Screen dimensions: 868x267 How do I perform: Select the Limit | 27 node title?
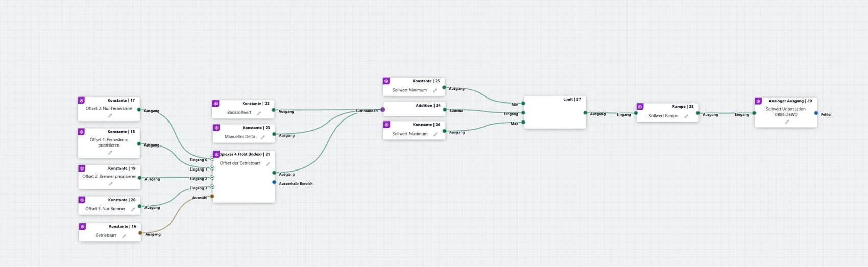[572, 100]
